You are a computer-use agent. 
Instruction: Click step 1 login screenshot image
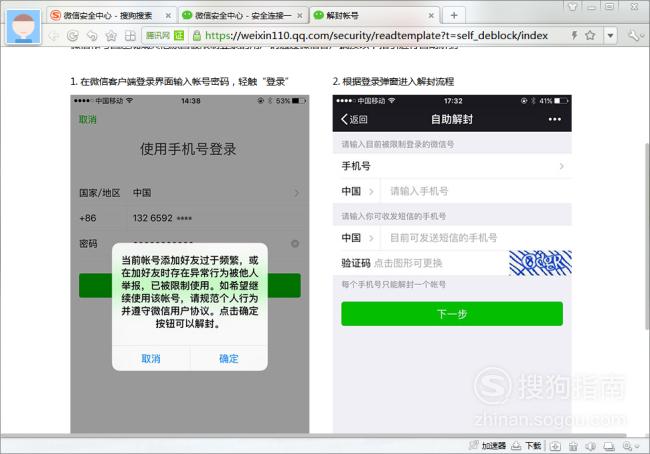point(190,264)
